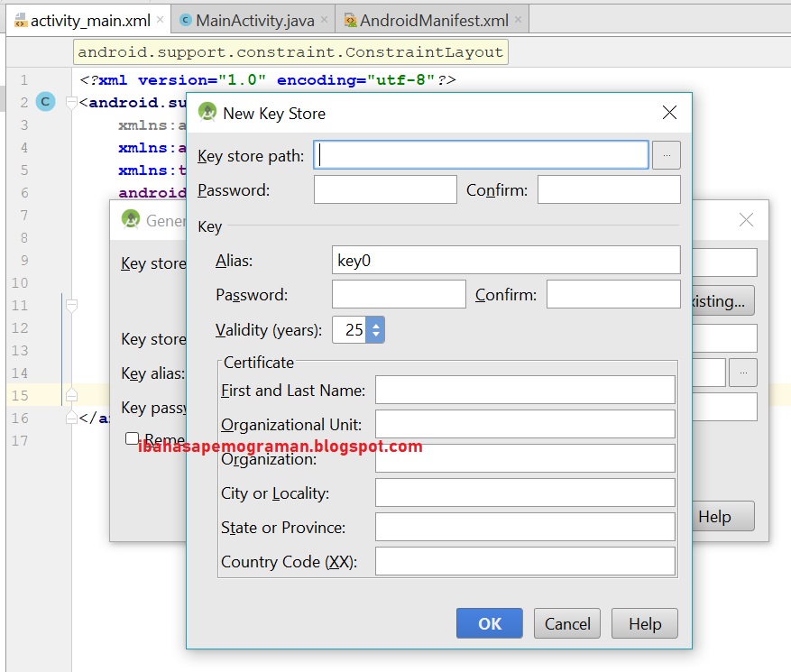
Task: Click the 'C' gutter icon on line 2
Action: pos(45,102)
